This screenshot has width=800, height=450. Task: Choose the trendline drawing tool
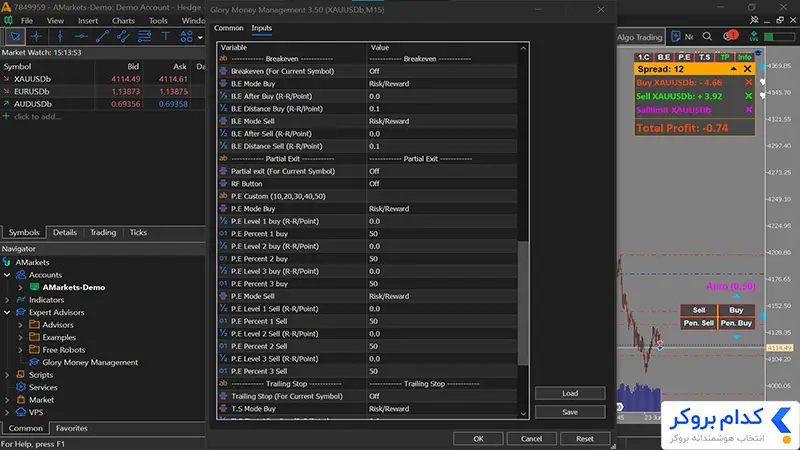[x=102, y=37]
